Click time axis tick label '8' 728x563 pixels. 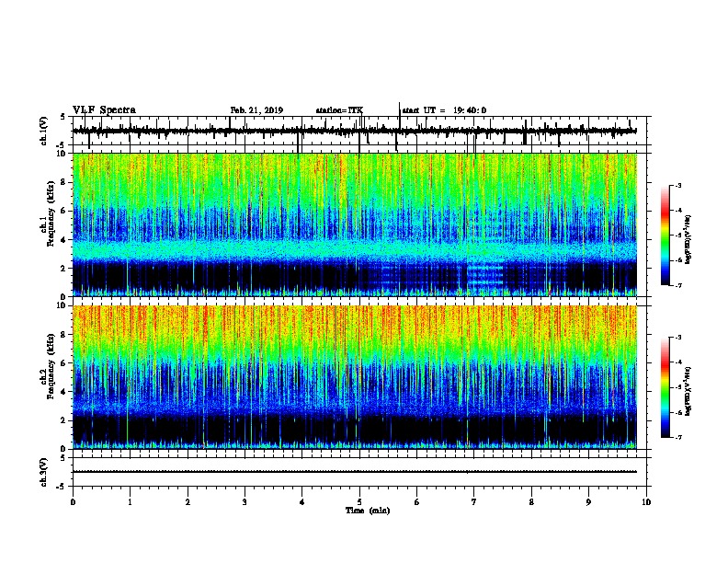tap(531, 502)
